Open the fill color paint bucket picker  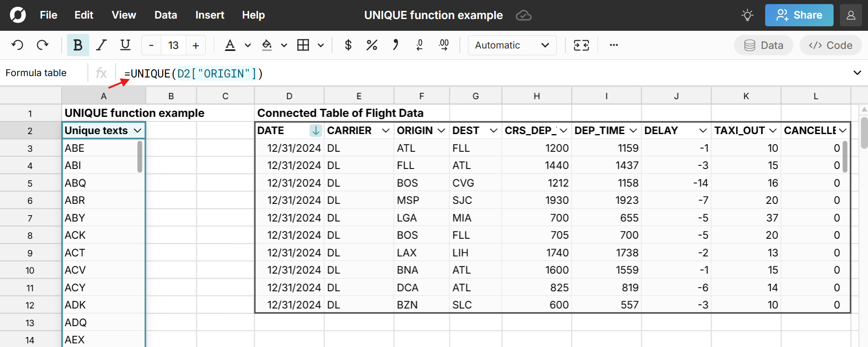click(267, 45)
